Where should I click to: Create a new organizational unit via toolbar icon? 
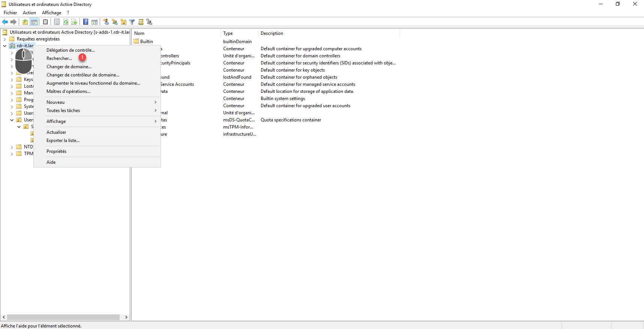123,22
